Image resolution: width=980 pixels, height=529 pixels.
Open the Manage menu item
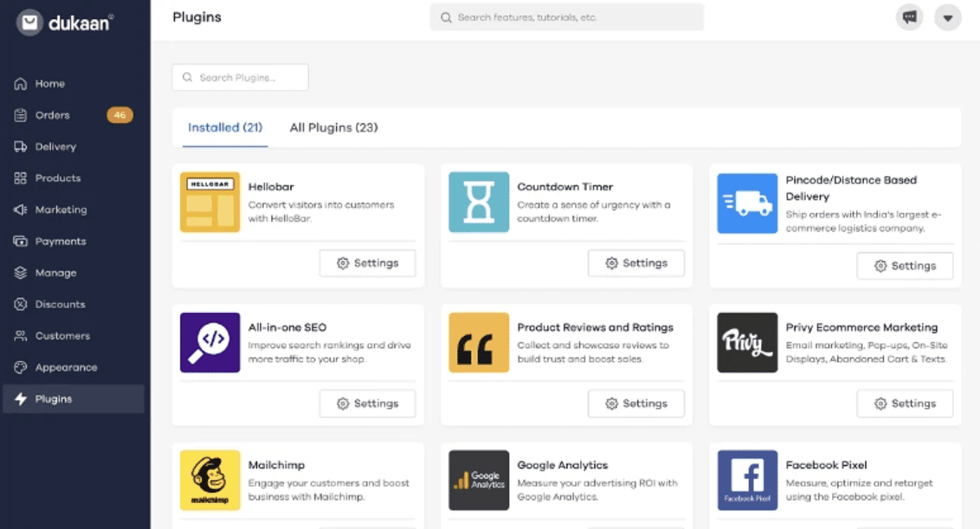click(74, 273)
